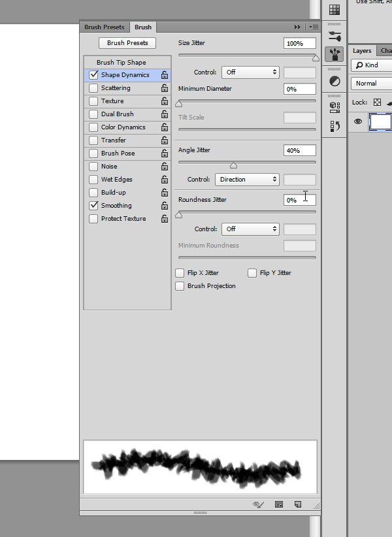392x537 pixels.
Task: Click the Angle Jitter slider handle
Action: pos(234,166)
